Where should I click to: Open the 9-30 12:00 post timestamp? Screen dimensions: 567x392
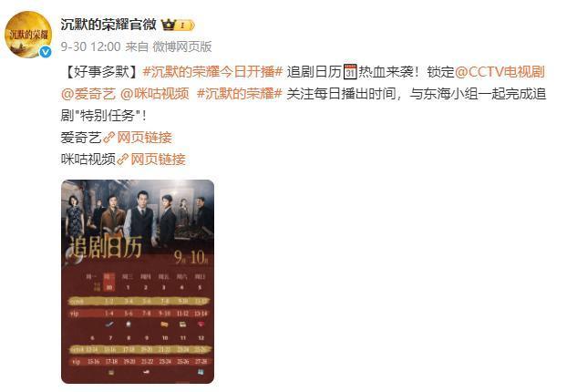coord(90,46)
